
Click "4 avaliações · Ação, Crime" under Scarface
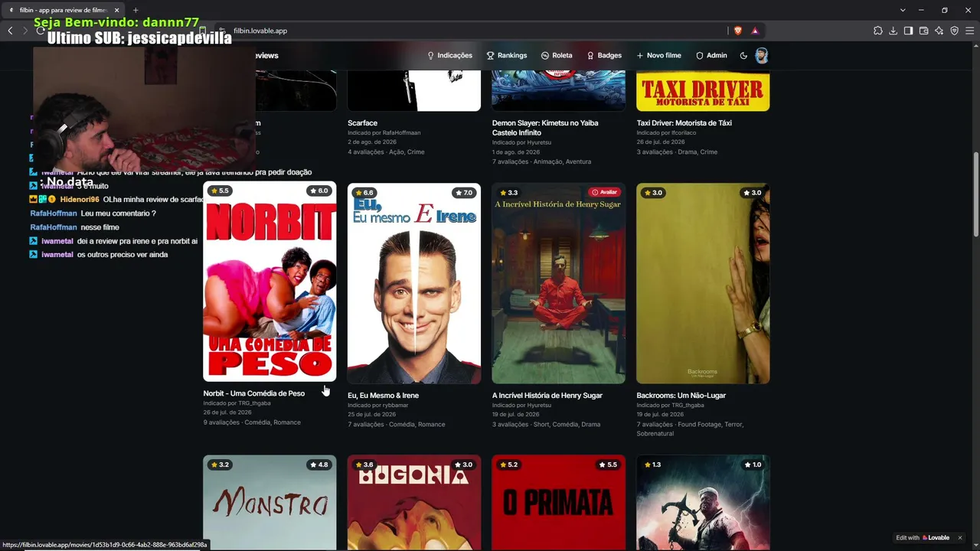pyautogui.click(x=386, y=152)
